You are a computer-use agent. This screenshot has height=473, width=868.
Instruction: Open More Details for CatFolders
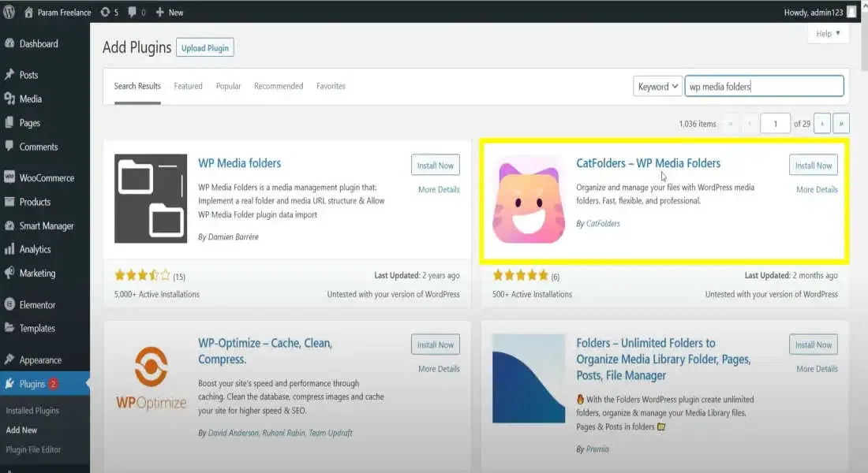click(817, 189)
